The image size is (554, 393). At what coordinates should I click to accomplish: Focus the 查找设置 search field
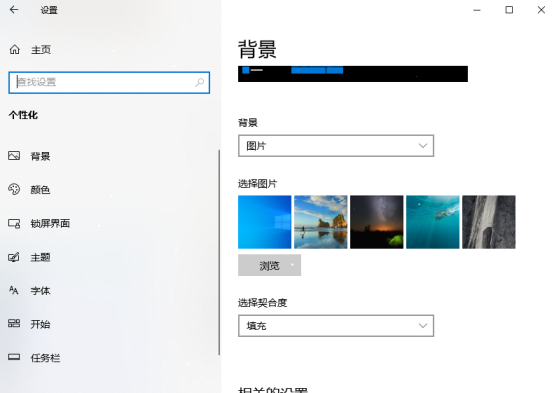click(109, 82)
